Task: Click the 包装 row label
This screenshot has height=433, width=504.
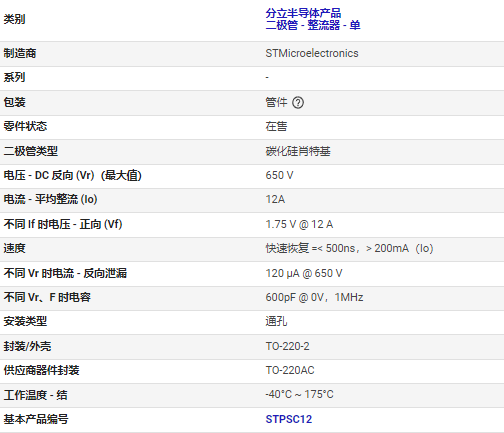Action: tap(14, 102)
